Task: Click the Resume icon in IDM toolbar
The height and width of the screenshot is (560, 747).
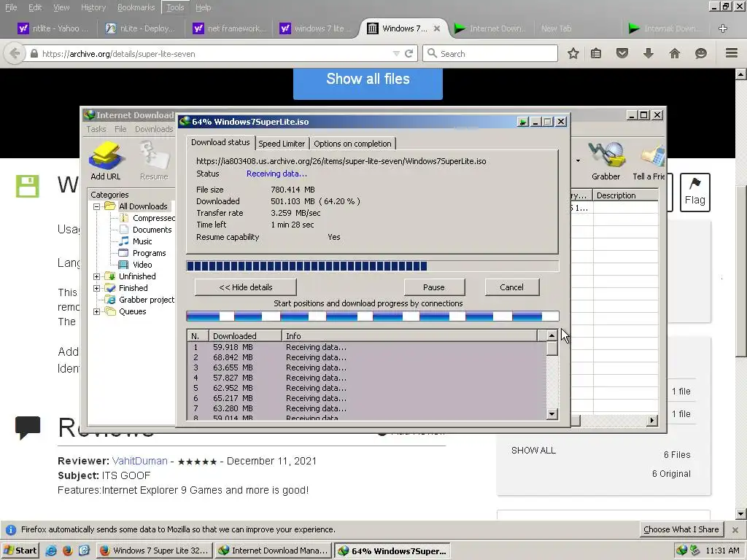Action: point(154,155)
